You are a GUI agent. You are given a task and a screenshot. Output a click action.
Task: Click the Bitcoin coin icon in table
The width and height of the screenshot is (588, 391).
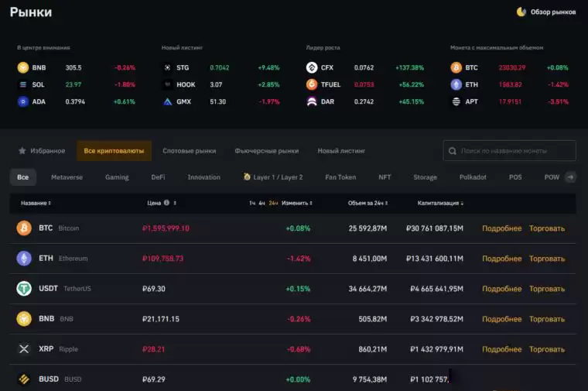pos(24,228)
